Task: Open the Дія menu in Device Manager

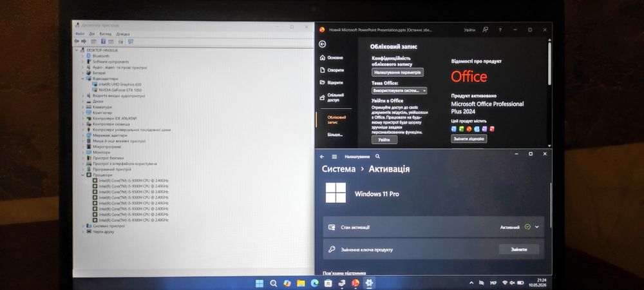Action: point(91,34)
